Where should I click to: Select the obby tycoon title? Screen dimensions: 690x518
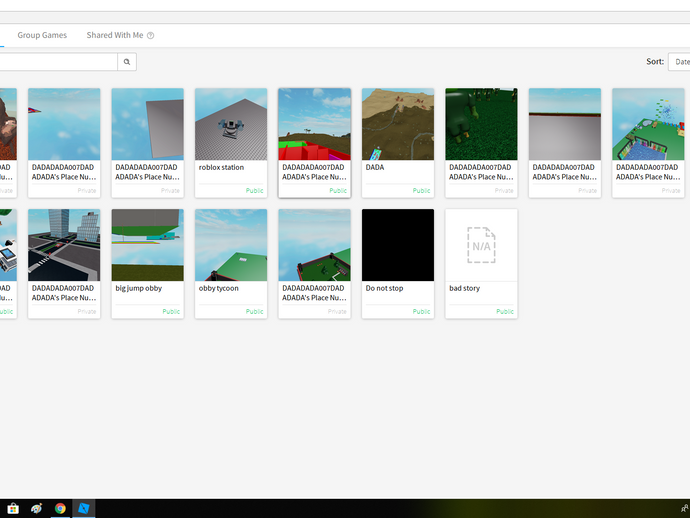tap(219, 288)
